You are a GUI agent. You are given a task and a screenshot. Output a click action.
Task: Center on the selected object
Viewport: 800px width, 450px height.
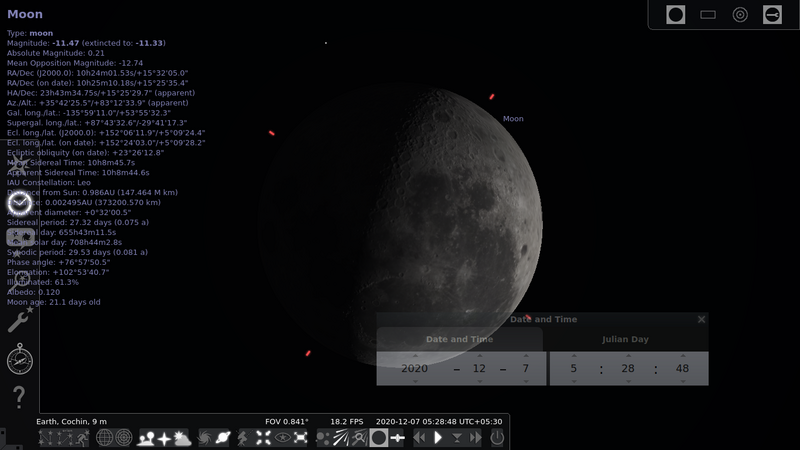point(264,438)
